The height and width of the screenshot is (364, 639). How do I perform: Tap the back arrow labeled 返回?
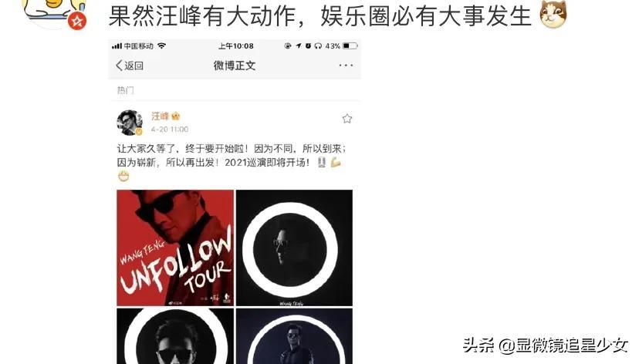[130, 66]
